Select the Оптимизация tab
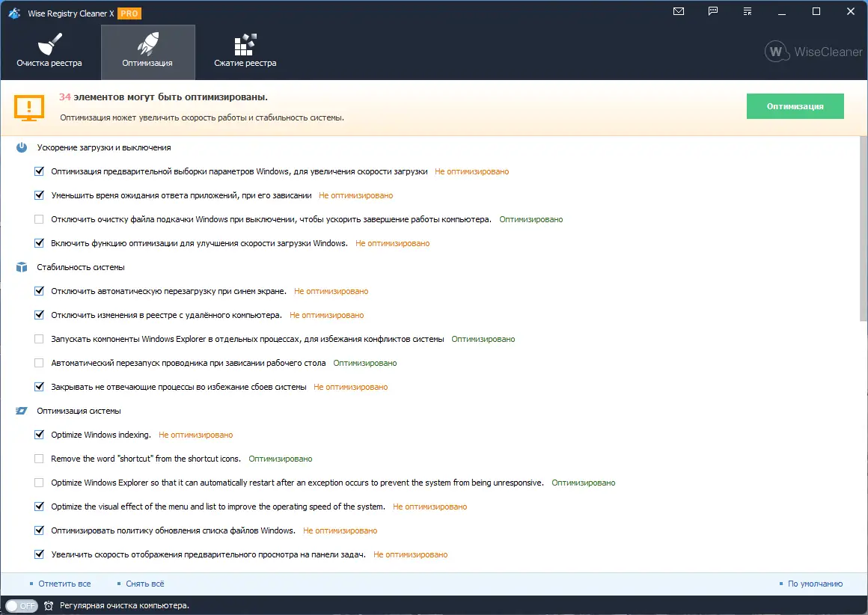The height and width of the screenshot is (615, 868). tap(148, 52)
